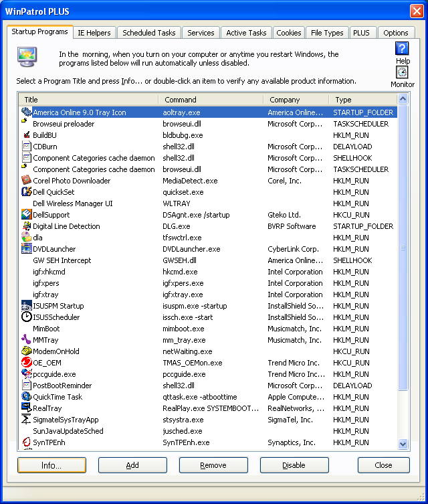This screenshot has width=428, height=504.
Task: Open the Monitor clock icon
Action: coord(402,73)
